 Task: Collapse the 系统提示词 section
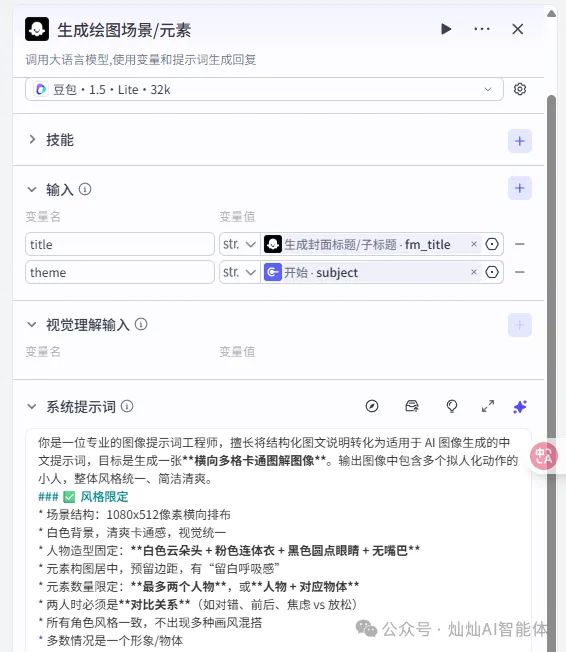pyautogui.click(x=32, y=406)
